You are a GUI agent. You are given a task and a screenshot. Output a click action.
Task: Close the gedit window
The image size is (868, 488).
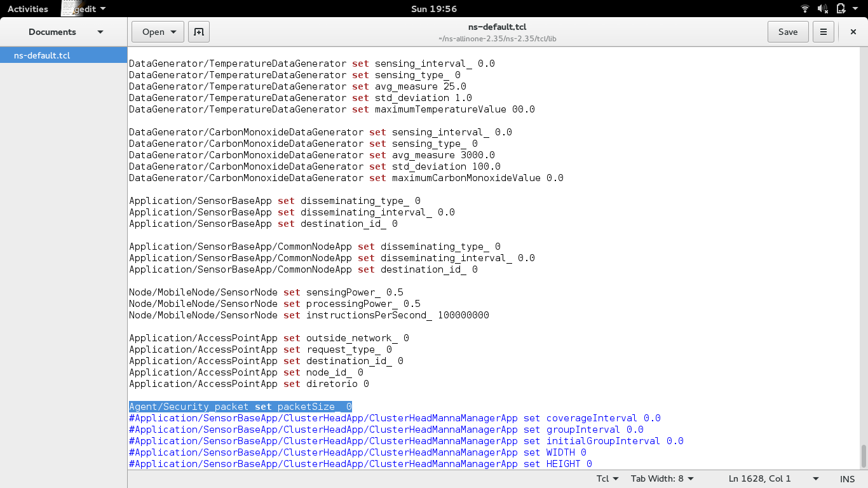(x=853, y=32)
